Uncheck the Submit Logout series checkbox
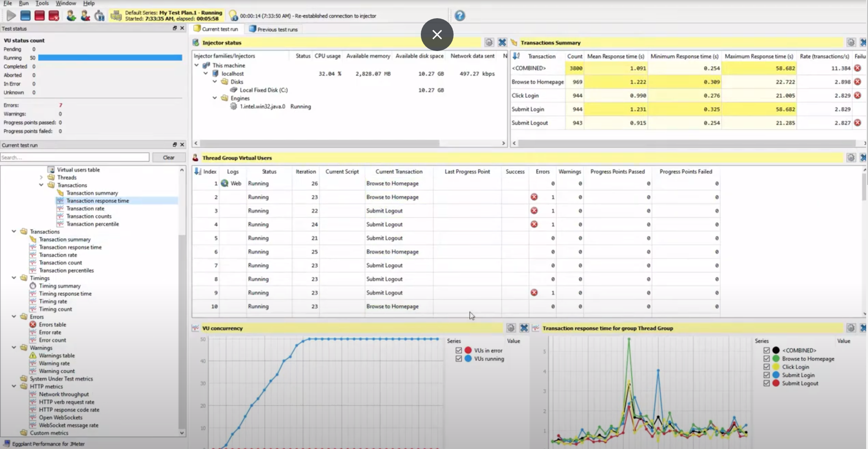Screen dimensions: 868x449 click(766, 383)
